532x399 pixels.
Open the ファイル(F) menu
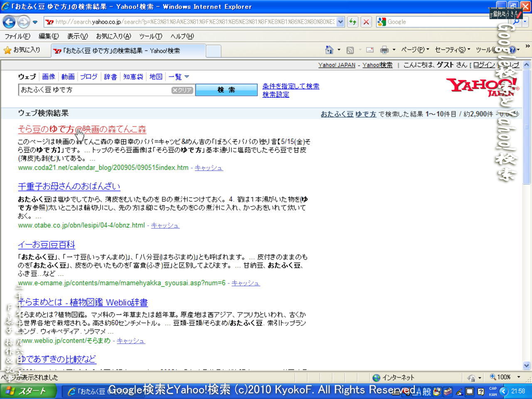pos(17,36)
